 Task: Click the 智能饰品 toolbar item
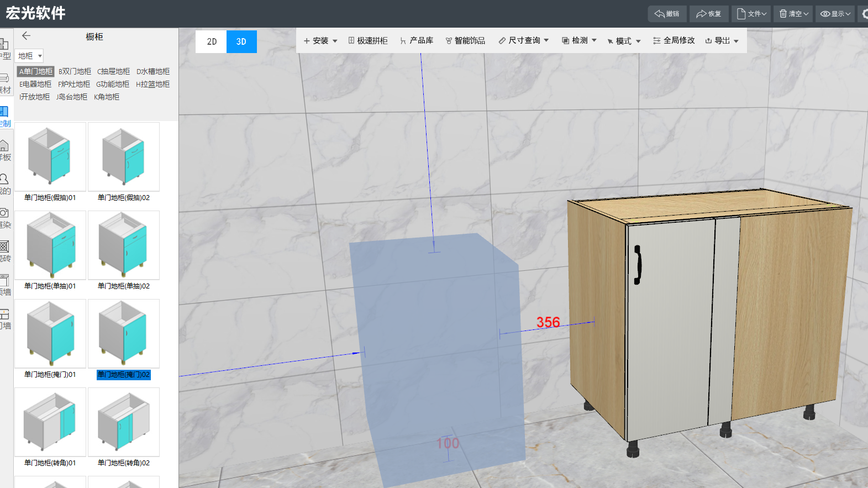(x=465, y=41)
